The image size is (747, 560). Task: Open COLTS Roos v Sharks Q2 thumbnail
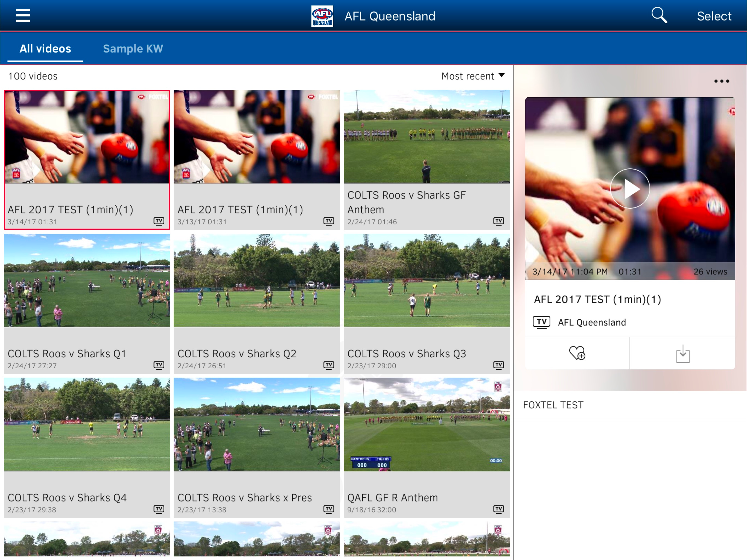[x=257, y=281]
